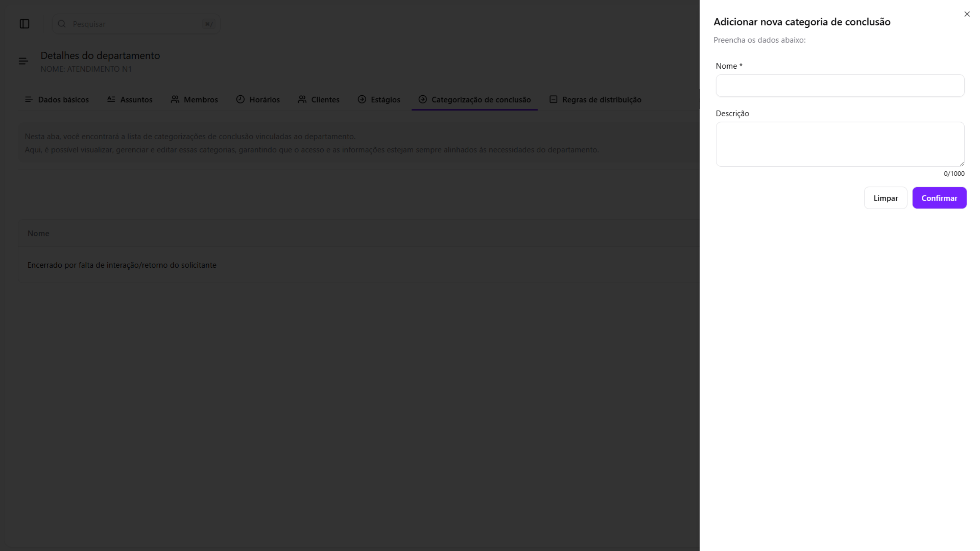This screenshot has height=551, width=980.
Task: Click the search magnifier icon
Action: tap(62, 24)
